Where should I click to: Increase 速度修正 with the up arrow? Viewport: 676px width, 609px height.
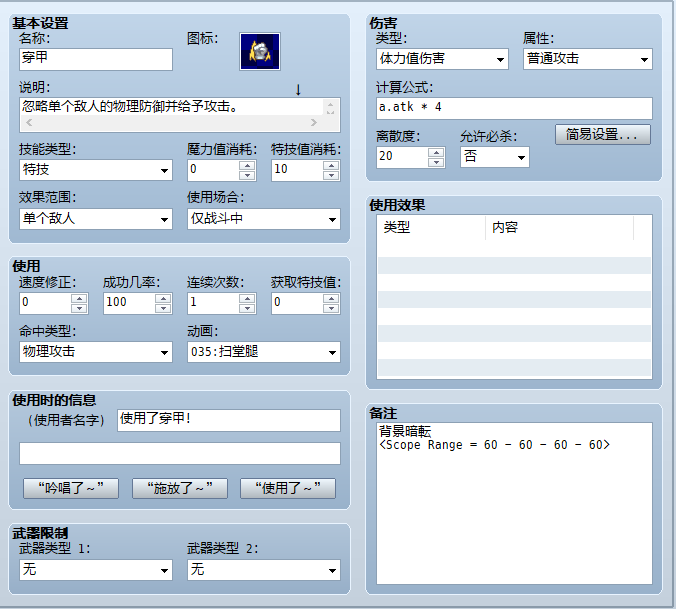[79, 299]
